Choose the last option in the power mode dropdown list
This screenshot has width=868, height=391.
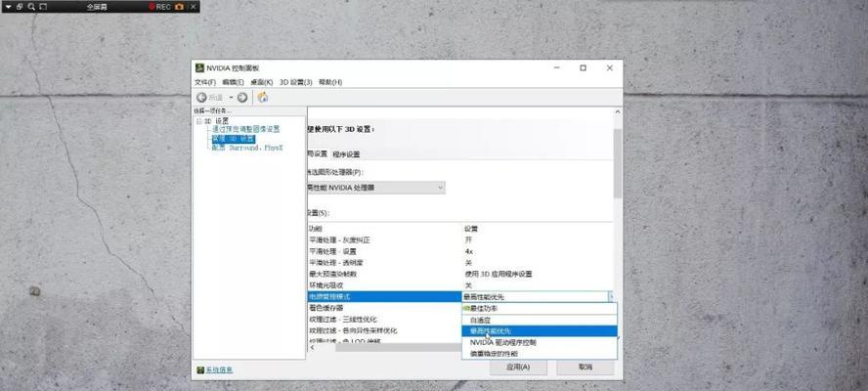540,353
